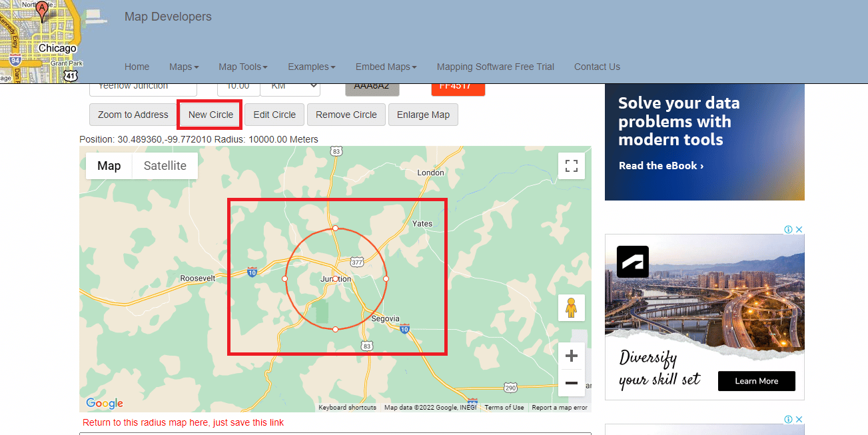Zoom out using the minus icon

coord(571,383)
